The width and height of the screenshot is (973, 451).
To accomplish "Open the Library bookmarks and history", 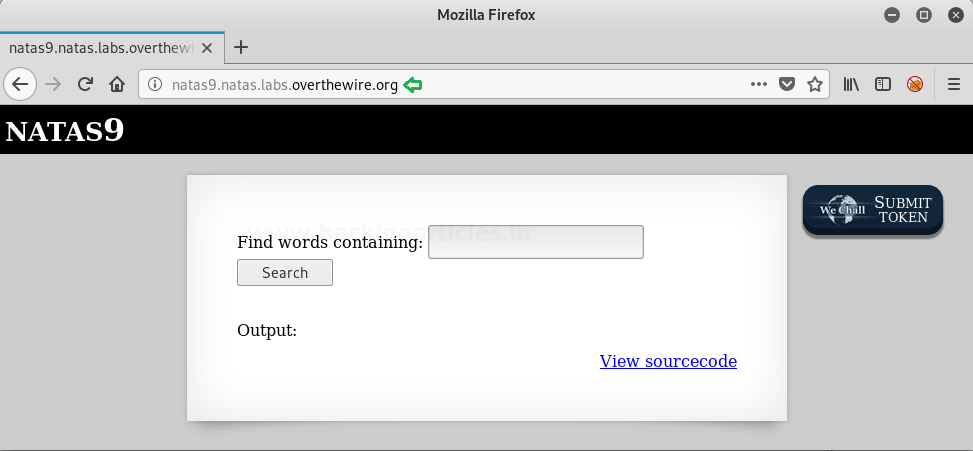I will coord(851,84).
